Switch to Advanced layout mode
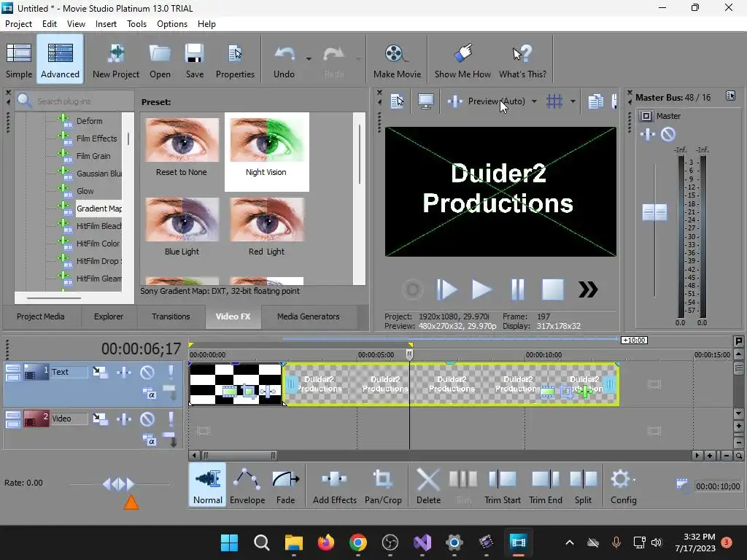The image size is (747, 560). (x=60, y=61)
